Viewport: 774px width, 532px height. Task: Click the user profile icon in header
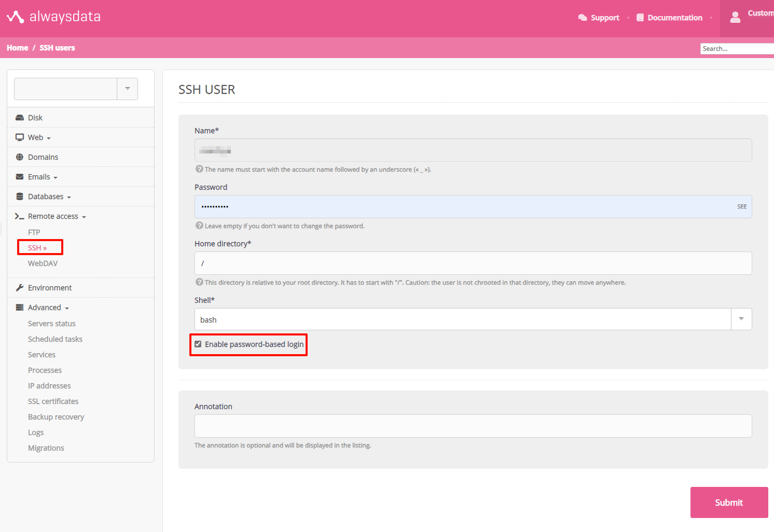(x=735, y=18)
